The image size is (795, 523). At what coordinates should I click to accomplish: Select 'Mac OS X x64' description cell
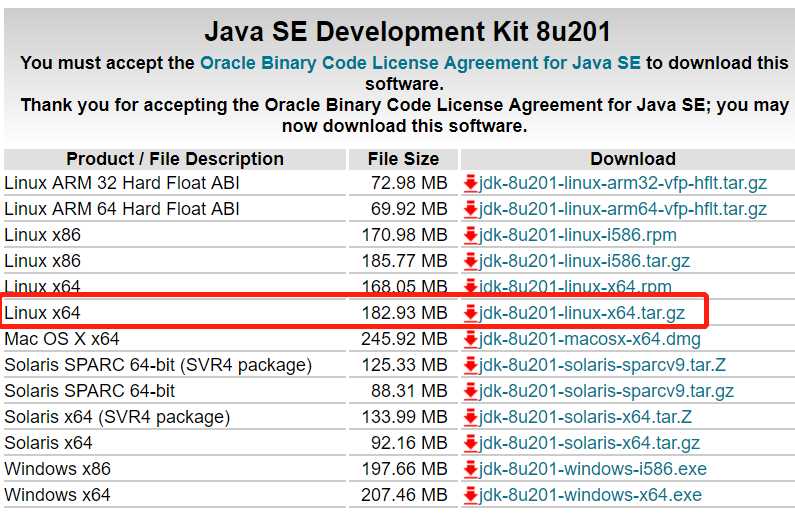tap(62, 339)
